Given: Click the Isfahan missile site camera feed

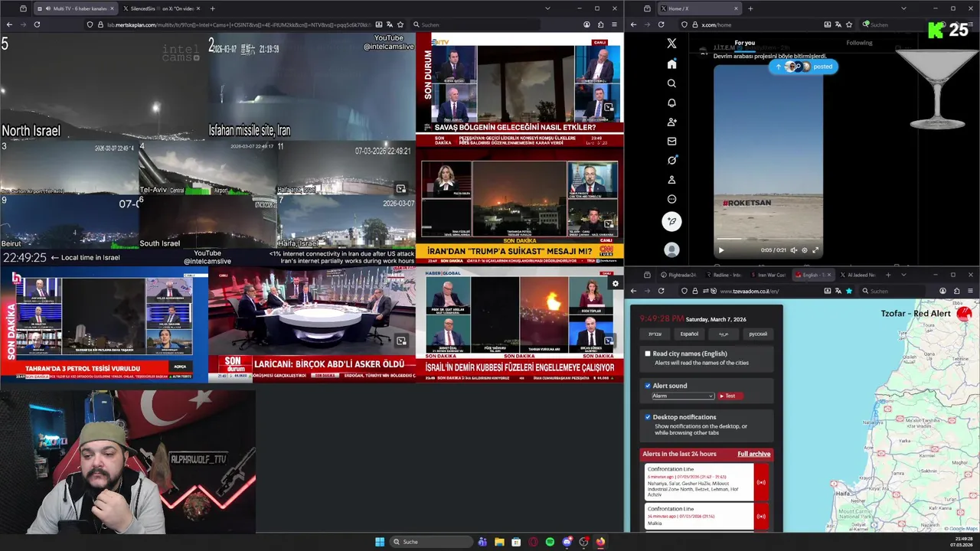Looking at the screenshot, I should click(x=312, y=86).
